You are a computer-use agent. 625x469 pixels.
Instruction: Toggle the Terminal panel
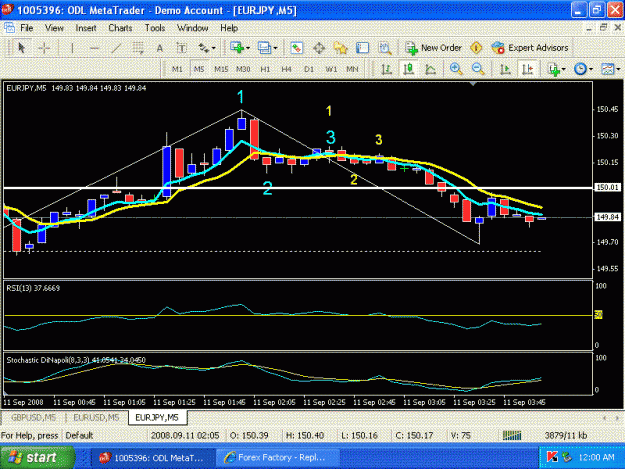(x=362, y=48)
